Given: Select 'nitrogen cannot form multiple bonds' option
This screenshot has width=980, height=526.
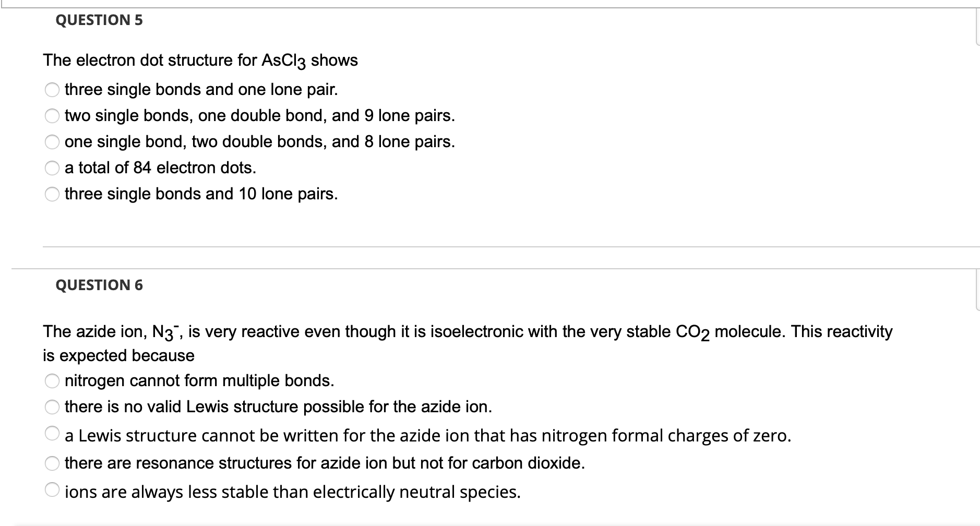Looking at the screenshot, I should [52, 381].
